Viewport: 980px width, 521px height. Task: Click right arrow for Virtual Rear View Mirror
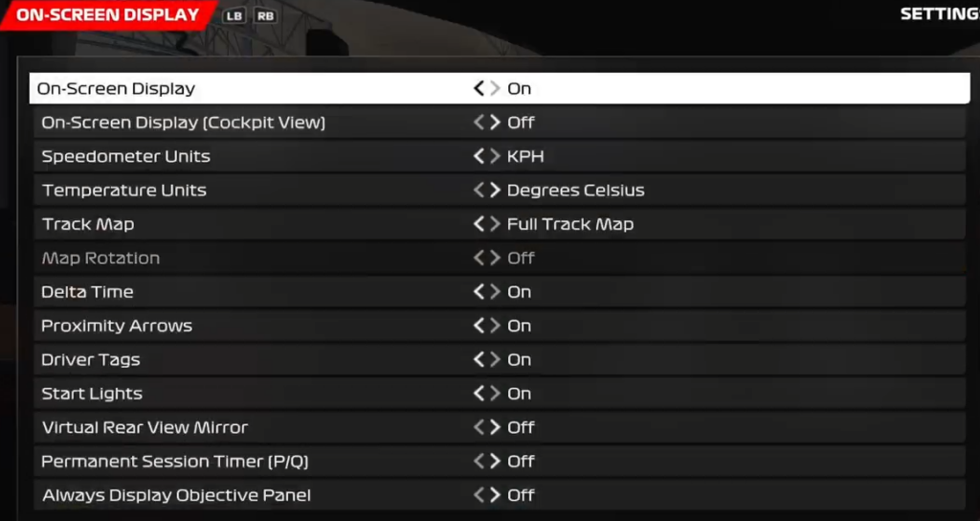[495, 427]
